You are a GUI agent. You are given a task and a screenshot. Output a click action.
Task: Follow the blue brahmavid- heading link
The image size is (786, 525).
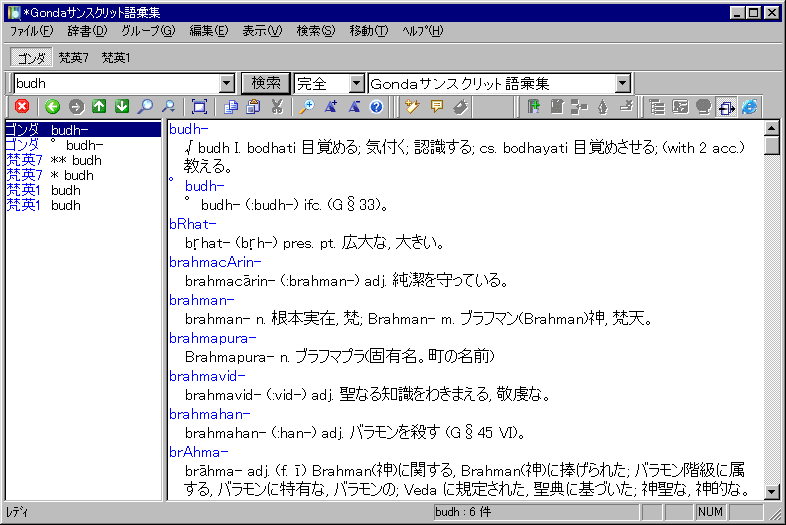207,376
